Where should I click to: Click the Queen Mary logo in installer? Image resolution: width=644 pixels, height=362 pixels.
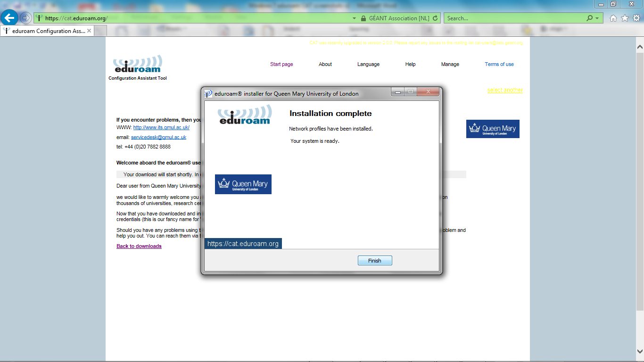(243, 184)
